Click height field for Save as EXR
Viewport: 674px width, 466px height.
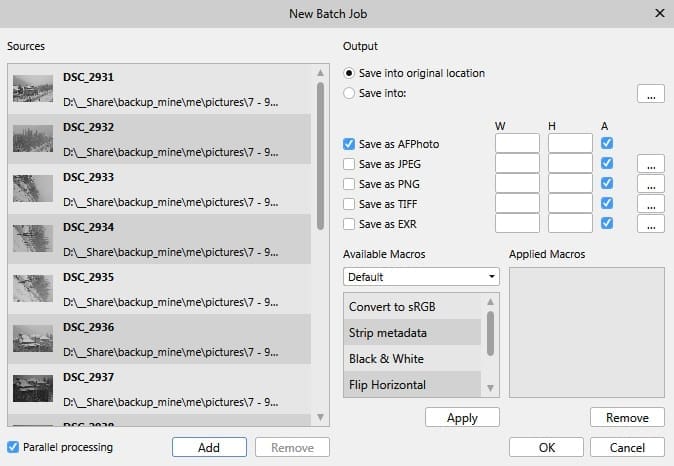pyautogui.click(x=570, y=224)
